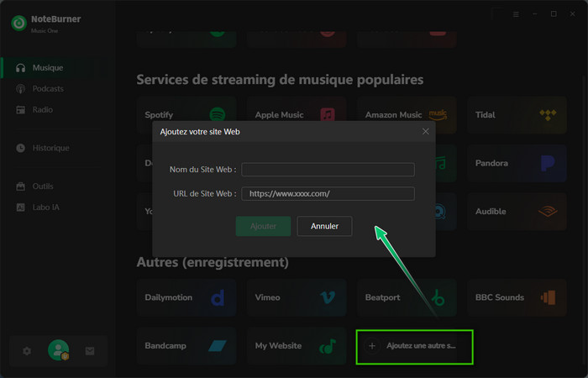Click Ajoutez une autre source card
Screen dimensions: 588x378
point(414,347)
